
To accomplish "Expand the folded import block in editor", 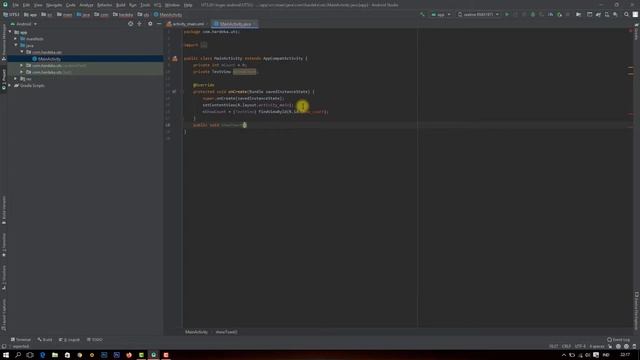I will point(204,45).
